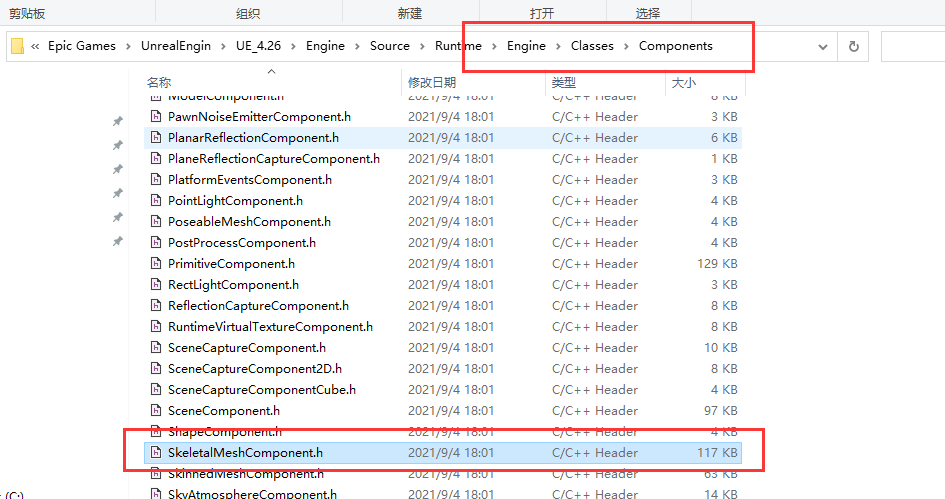945x499 pixels.
Task: Click the file icon beside SceneComponent.h
Action: click(156, 411)
